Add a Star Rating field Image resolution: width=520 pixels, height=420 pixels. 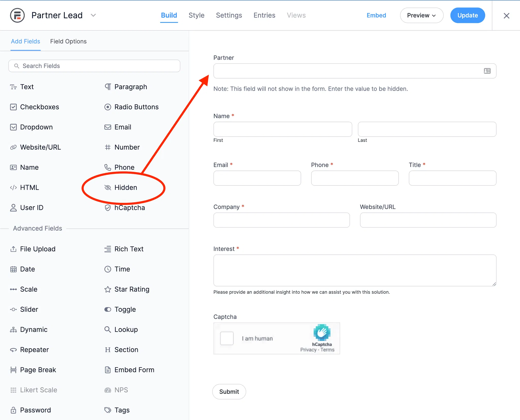point(127,289)
